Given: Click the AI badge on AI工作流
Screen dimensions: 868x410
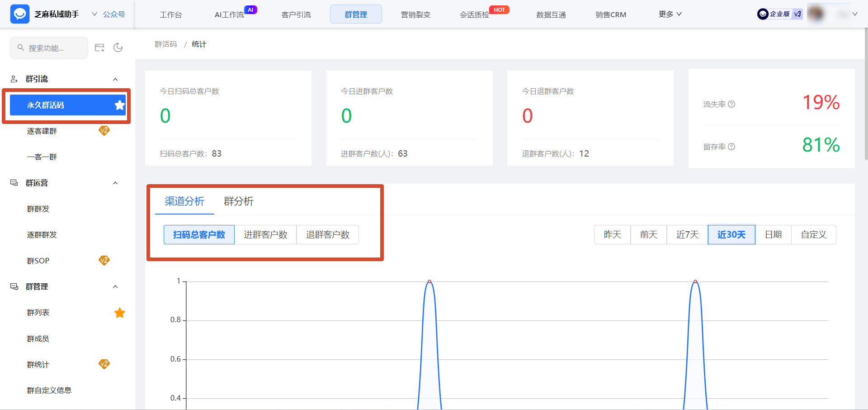Looking at the screenshot, I should (250, 10).
